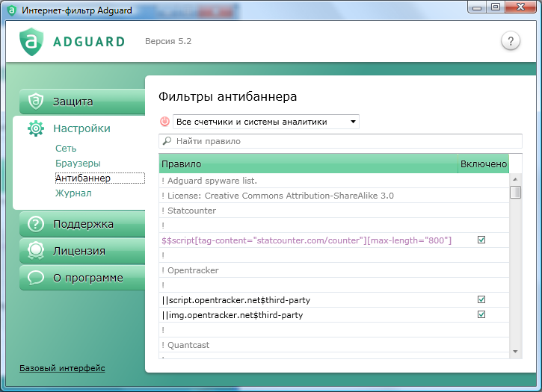Click the badge icon beside Лицензия
Screen dimensions: 542x392
(x=36, y=251)
